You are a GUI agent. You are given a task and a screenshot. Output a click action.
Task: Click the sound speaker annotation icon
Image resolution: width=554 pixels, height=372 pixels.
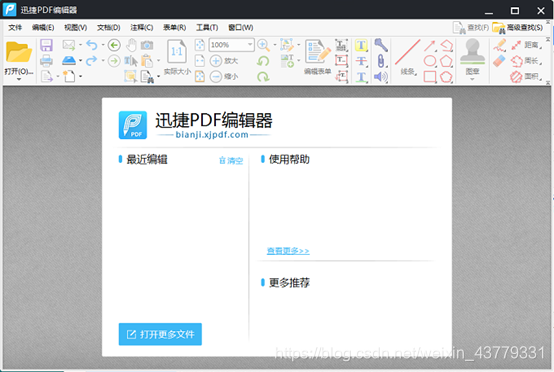pos(381,77)
